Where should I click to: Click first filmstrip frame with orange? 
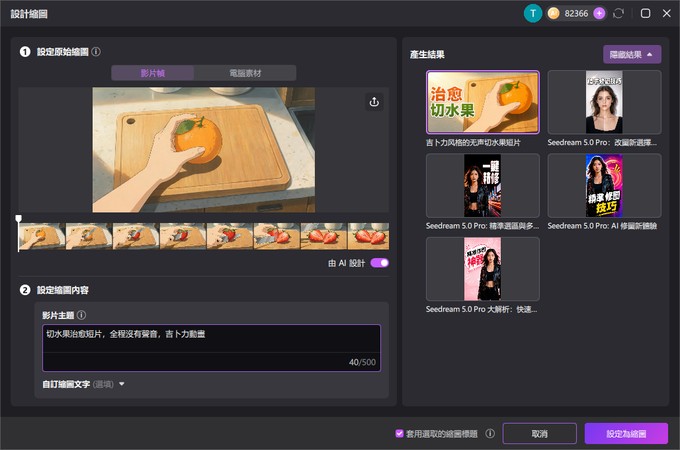coord(42,236)
